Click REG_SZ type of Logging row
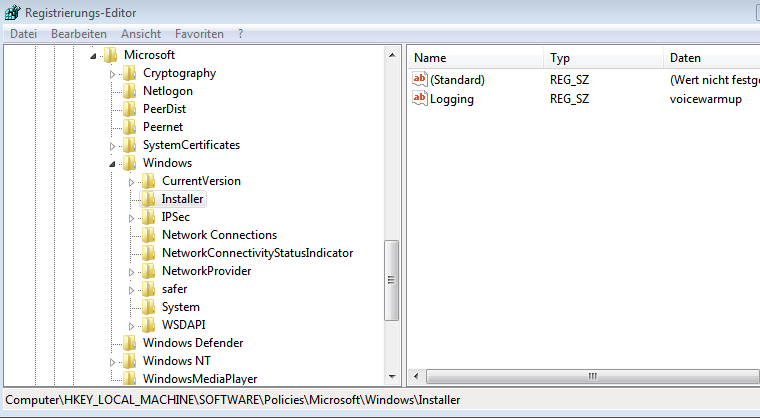Screen dimensions: 760x419 pyautogui.click(x=569, y=99)
